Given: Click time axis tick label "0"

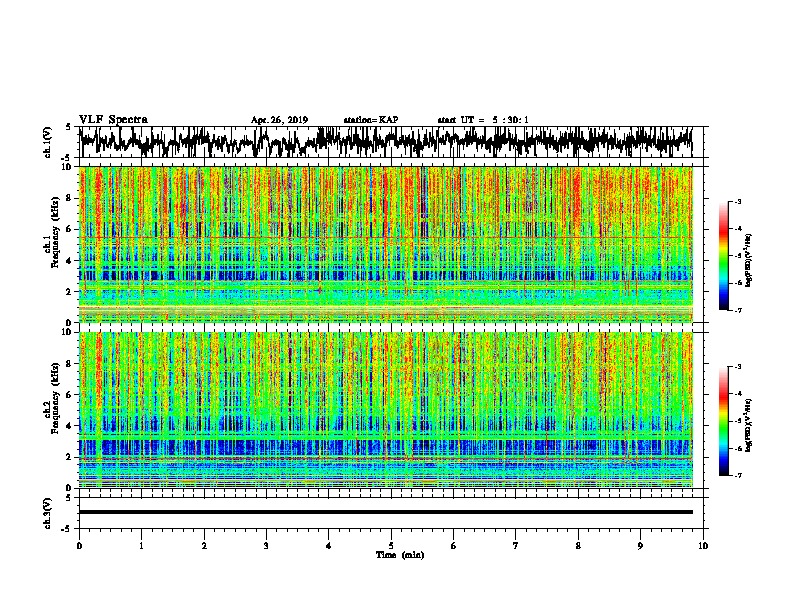Looking at the screenshot, I should [79, 546].
